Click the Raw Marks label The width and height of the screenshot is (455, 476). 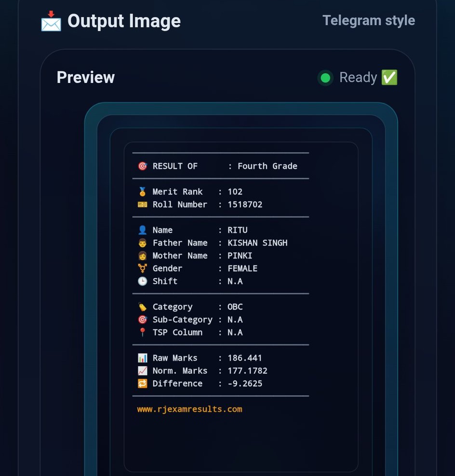click(175, 358)
